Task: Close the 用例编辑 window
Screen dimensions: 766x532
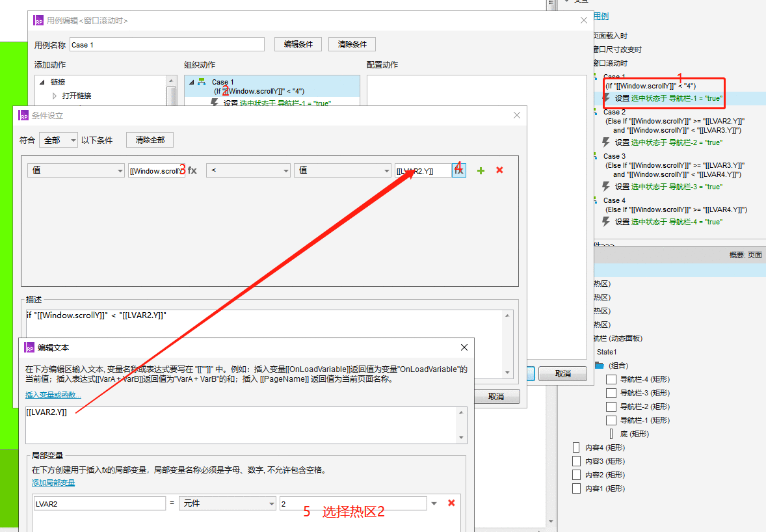Action: [584, 21]
